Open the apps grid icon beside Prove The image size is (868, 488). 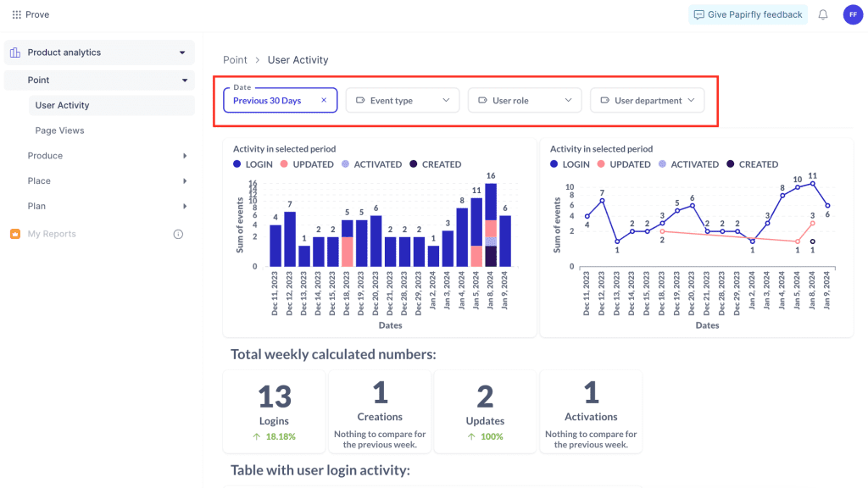(x=17, y=15)
